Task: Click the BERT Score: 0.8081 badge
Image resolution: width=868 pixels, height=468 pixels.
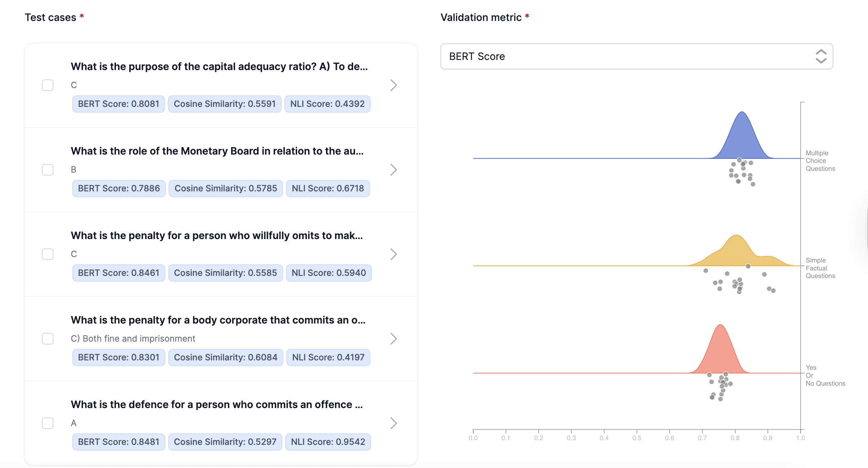Action: point(118,104)
